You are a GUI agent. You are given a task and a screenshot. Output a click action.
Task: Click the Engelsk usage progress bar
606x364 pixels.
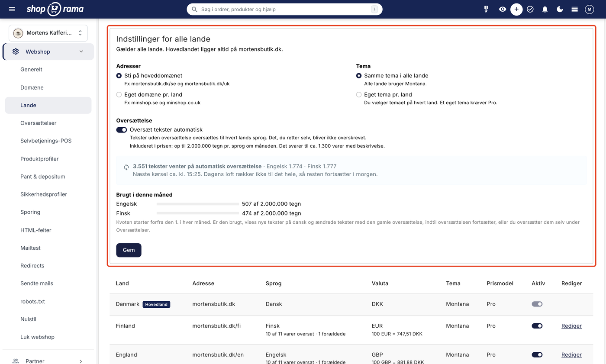point(198,204)
